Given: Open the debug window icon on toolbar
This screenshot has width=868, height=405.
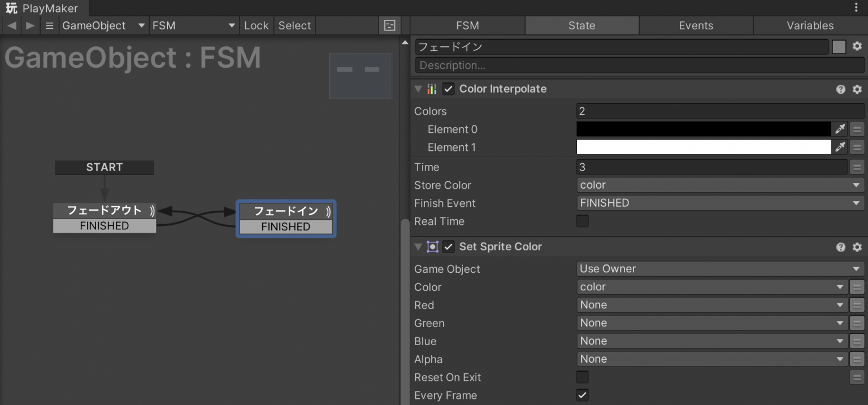Looking at the screenshot, I should 389,25.
